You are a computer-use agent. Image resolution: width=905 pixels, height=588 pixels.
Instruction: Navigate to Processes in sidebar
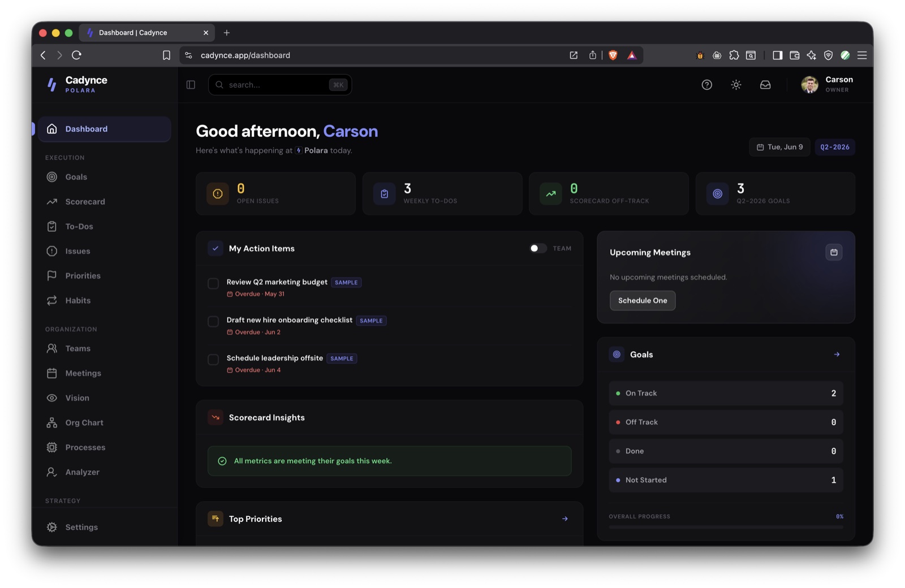pos(104,447)
